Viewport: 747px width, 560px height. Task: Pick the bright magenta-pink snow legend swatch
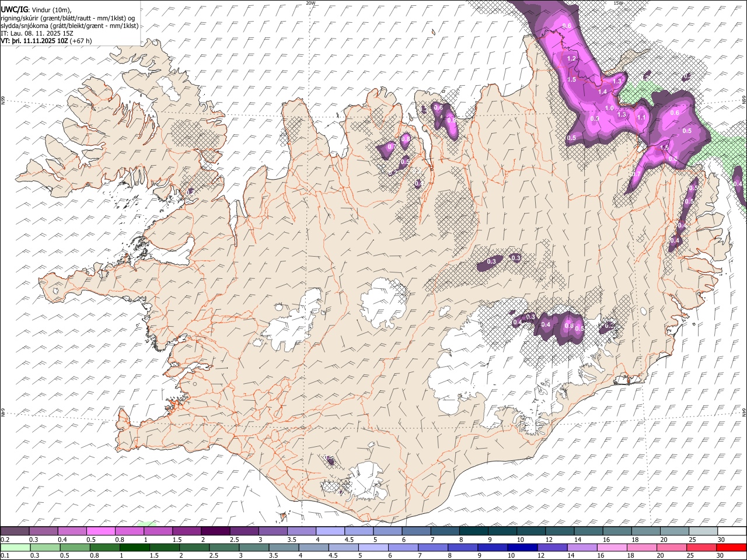point(100,531)
